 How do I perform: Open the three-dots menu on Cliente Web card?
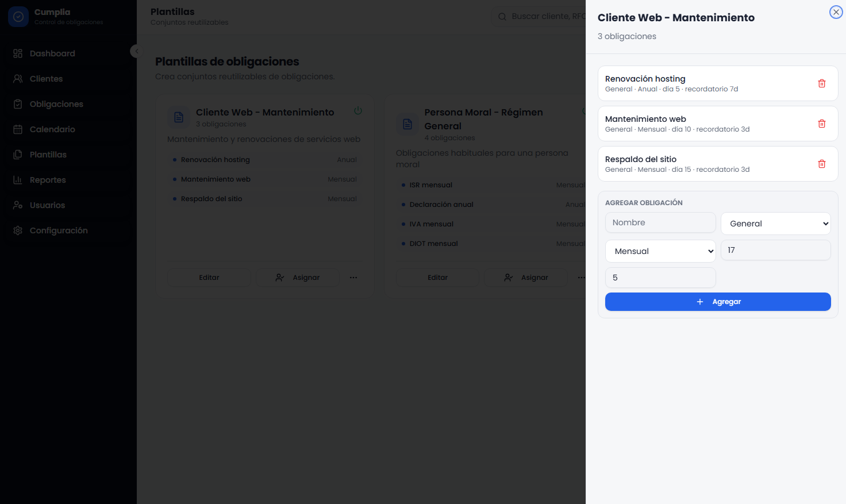tap(353, 278)
